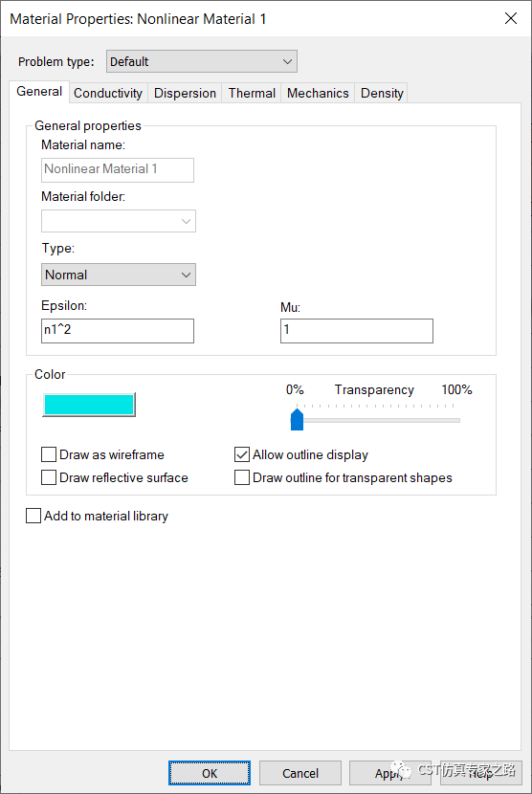Switch to the Conductivity tab

click(x=108, y=93)
